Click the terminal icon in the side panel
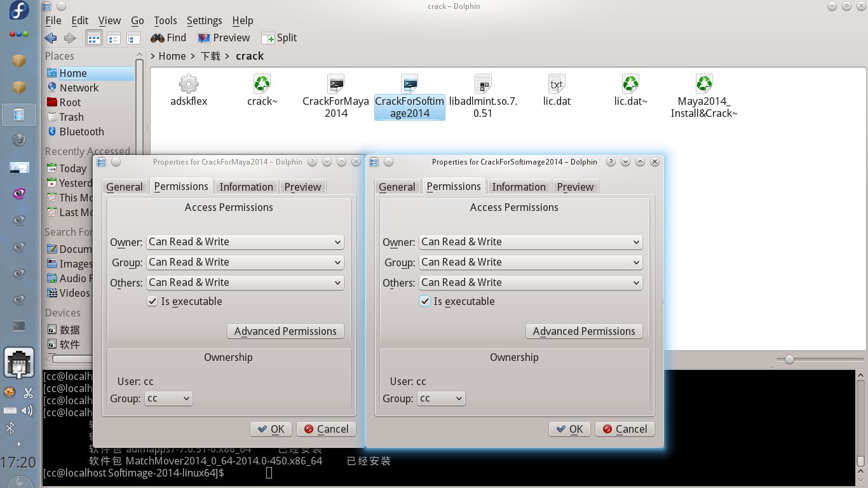Image resolution: width=868 pixels, height=488 pixels. click(19, 326)
